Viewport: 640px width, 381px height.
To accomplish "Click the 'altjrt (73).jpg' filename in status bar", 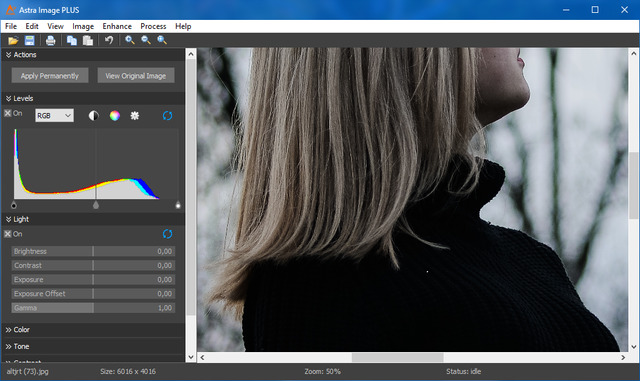I will (x=27, y=372).
